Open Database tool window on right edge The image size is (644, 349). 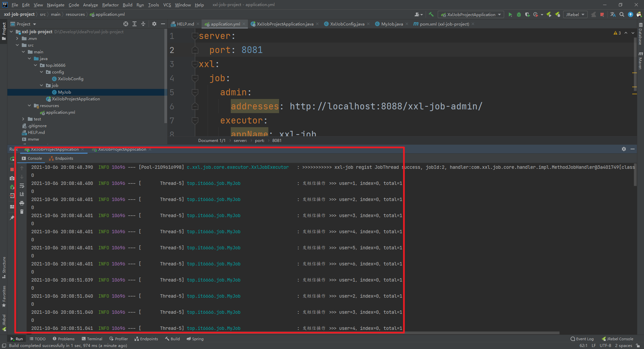(640, 34)
